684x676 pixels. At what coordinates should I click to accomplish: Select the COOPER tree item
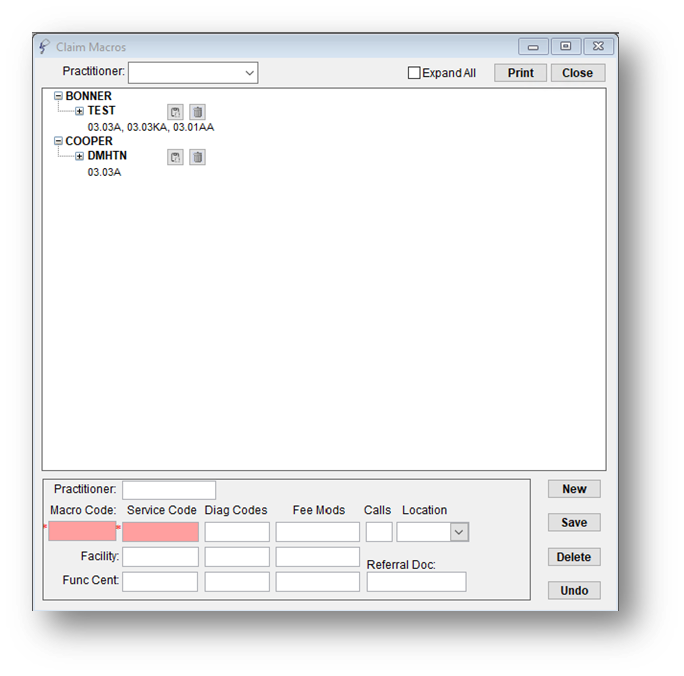pos(89,141)
